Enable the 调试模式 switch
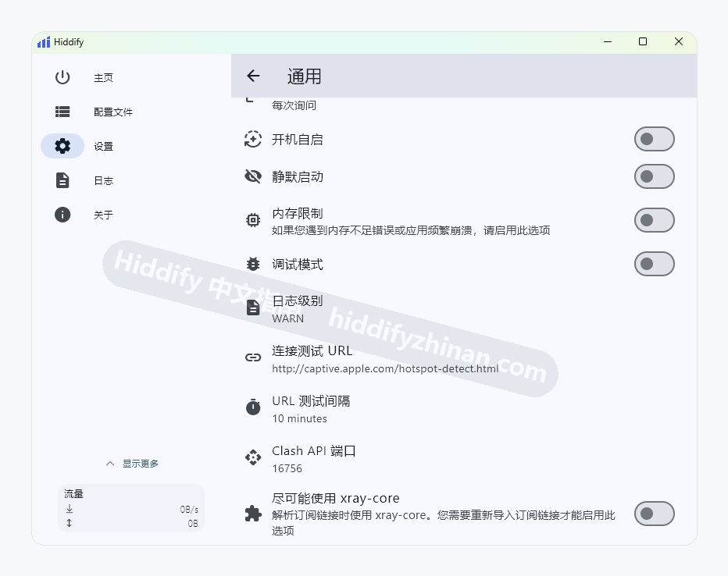This screenshot has height=576, width=728. 654,264
